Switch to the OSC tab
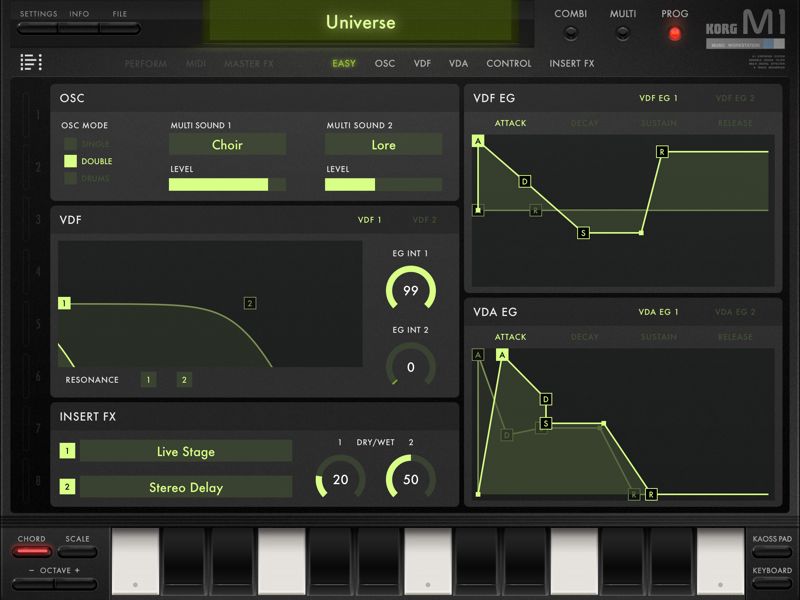800x600 pixels. pos(385,63)
